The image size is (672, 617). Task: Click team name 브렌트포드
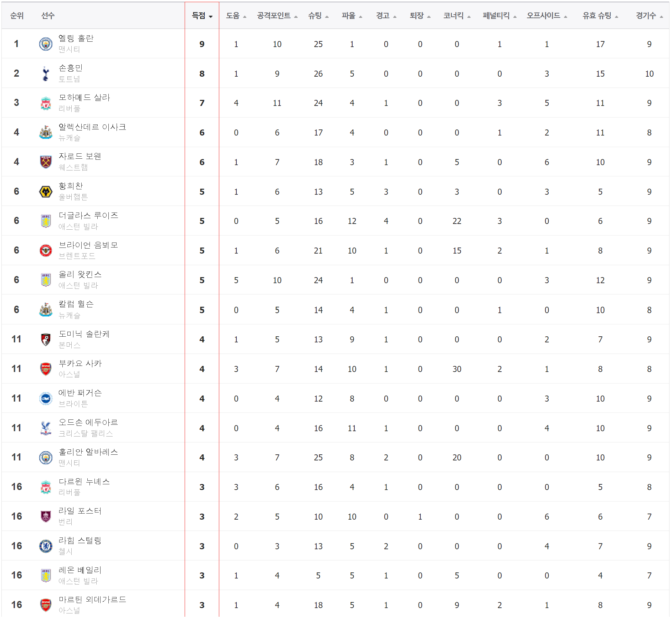[x=77, y=256]
